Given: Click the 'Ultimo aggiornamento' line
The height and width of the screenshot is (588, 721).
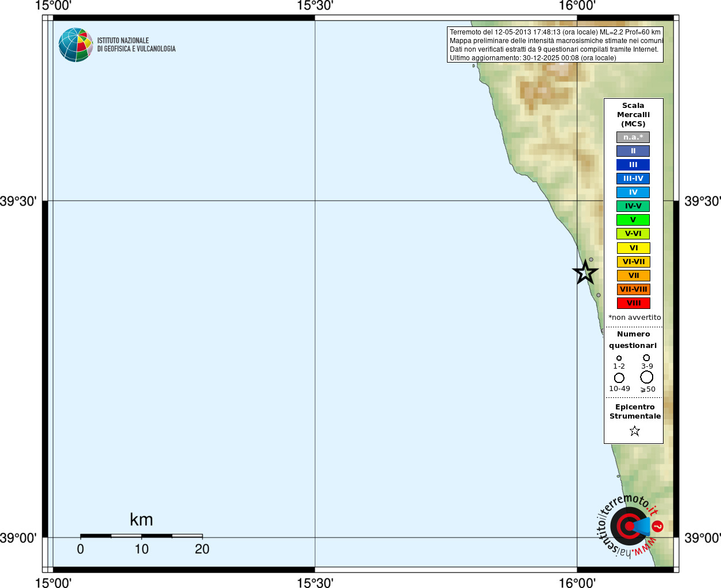Looking at the screenshot, I should point(533,58).
